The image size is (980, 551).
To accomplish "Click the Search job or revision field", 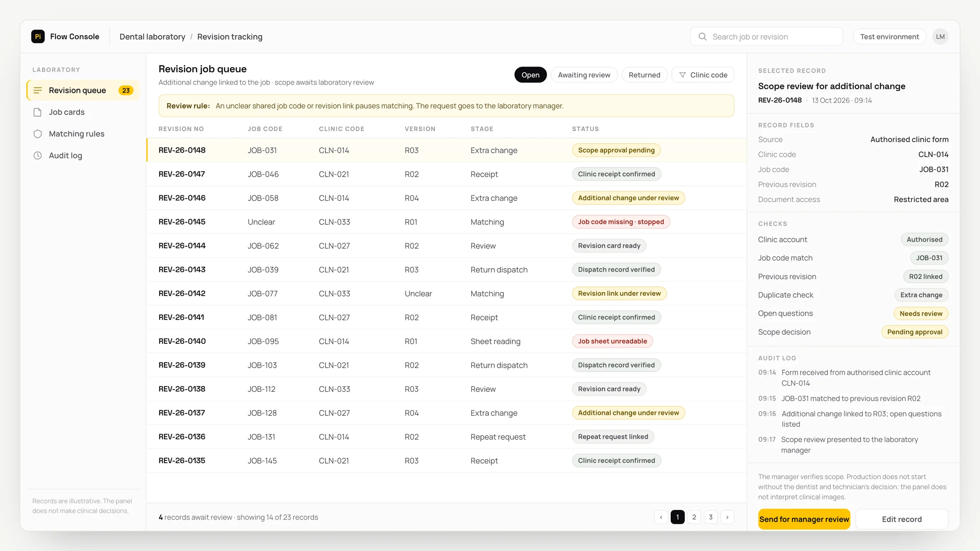I will tap(766, 37).
